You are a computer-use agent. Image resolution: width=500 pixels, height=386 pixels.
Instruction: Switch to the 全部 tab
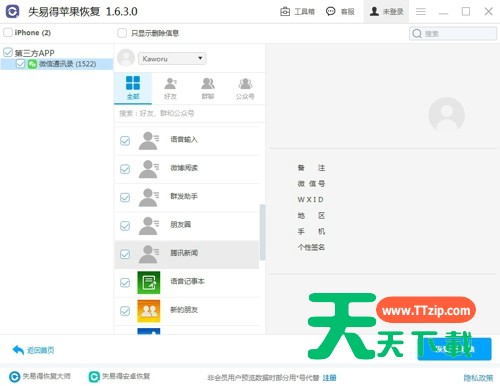pos(133,88)
